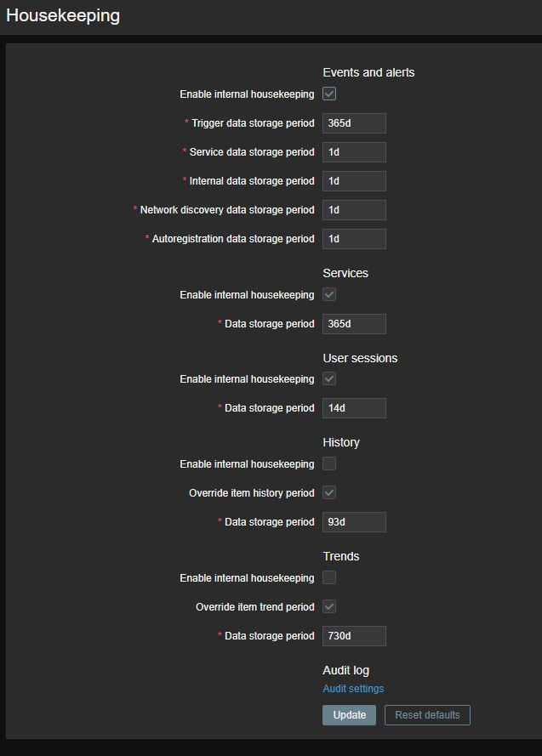Enable Trends internal housekeeping checkbox
Screen dimensions: 542x756
(329, 578)
